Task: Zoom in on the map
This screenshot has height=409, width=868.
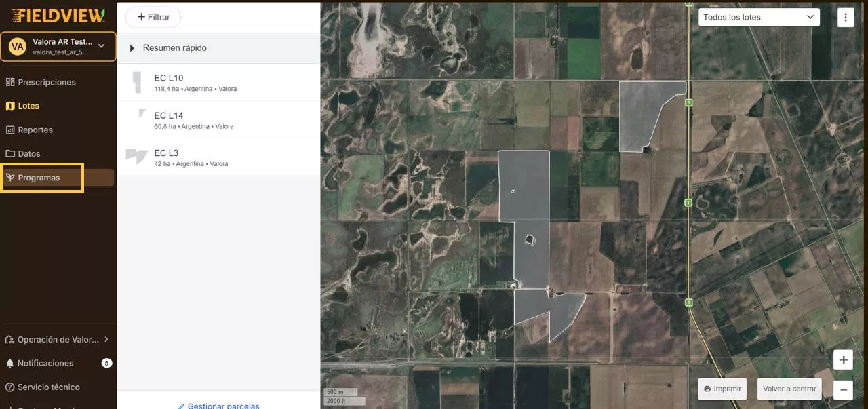Action: [843, 360]
